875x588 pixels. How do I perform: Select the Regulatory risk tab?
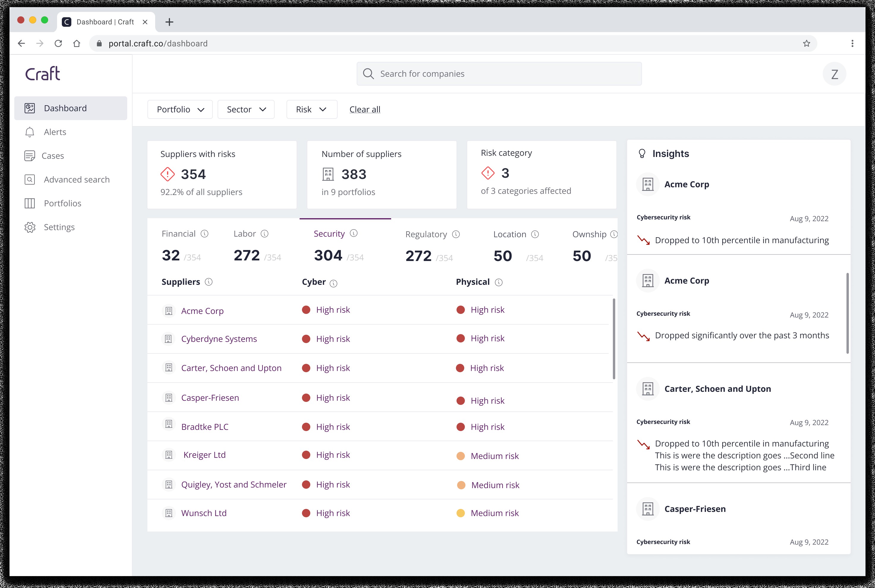click(x=432, y=246)
